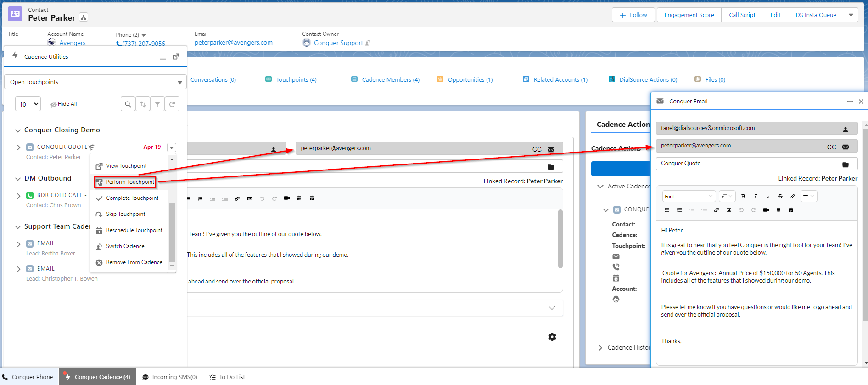Open the Opportunities (1) related link

(470, 79)
